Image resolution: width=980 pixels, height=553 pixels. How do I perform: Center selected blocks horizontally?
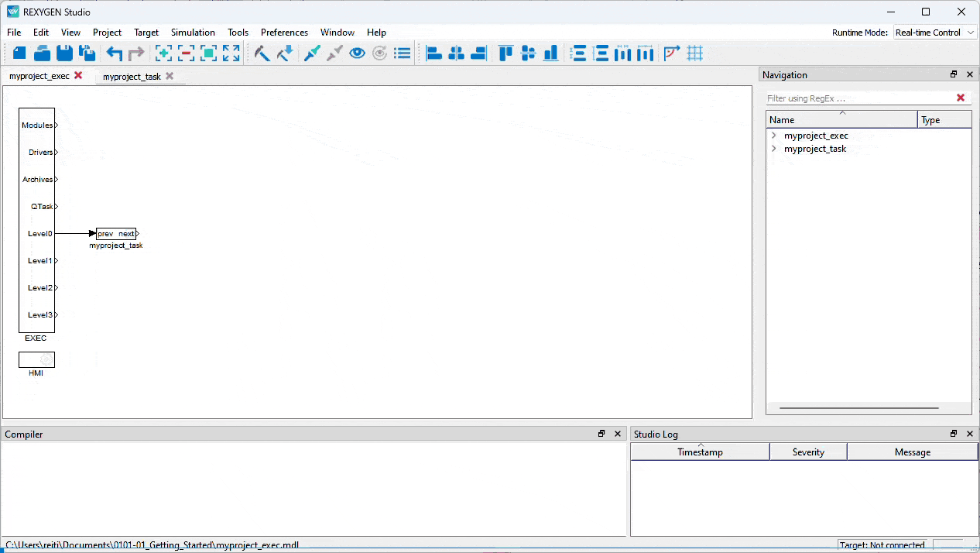click(x=457, y=53)
